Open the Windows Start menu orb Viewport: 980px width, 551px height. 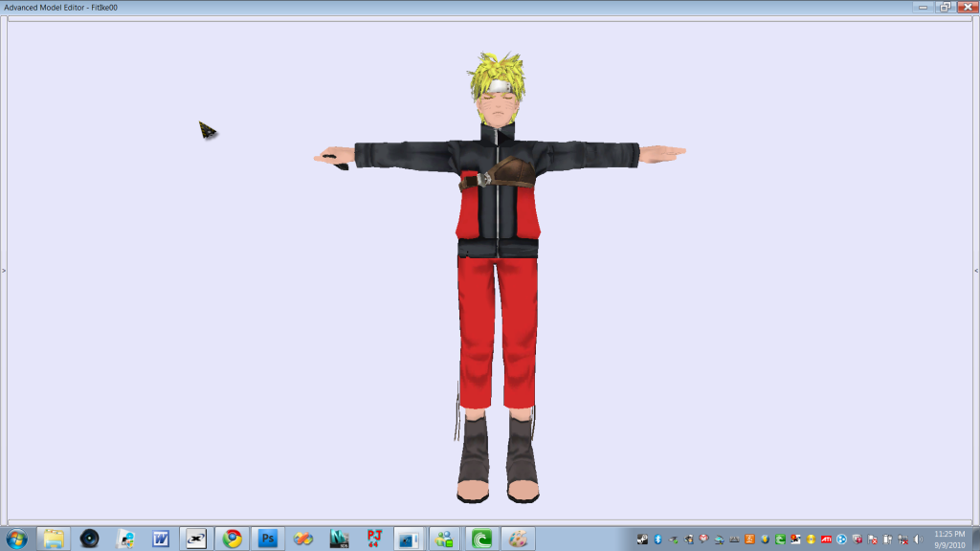click(17, 539)
